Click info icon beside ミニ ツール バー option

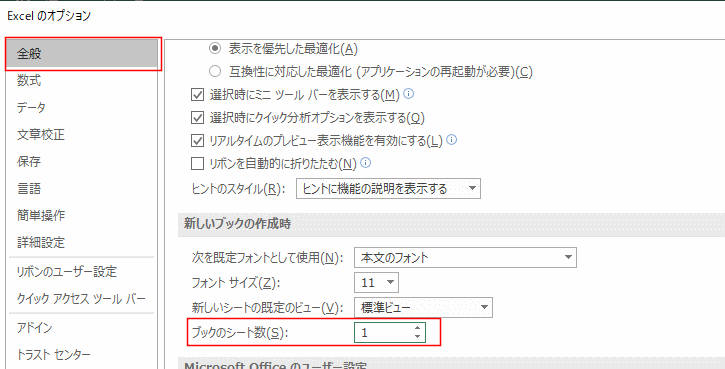[409, 94]
